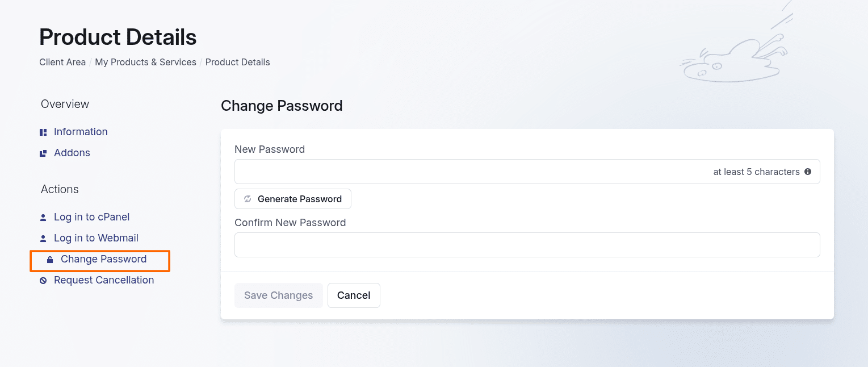
Task: Click the Addons icon in sidebar
Action: 43,153
